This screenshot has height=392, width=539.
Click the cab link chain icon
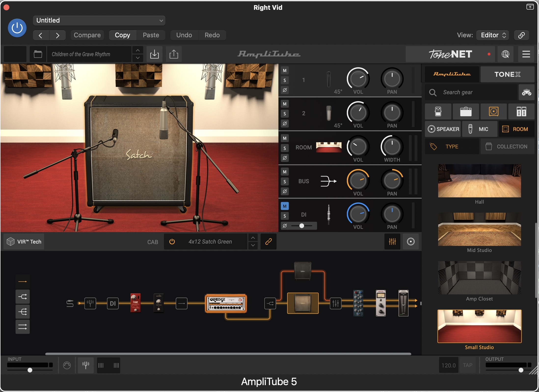(268, 242)
